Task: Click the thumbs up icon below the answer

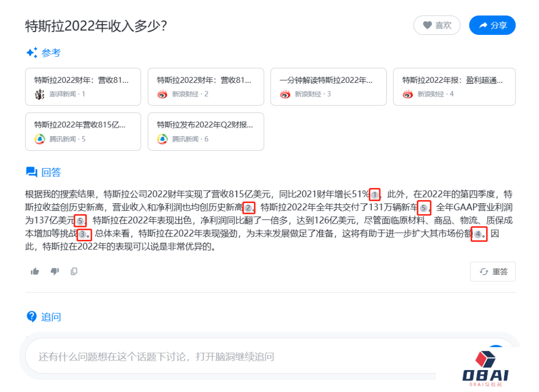Action: (x=35, y=271)
